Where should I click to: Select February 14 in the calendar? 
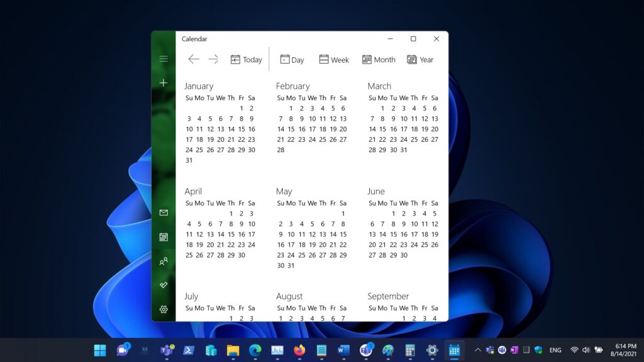(280, 129)
